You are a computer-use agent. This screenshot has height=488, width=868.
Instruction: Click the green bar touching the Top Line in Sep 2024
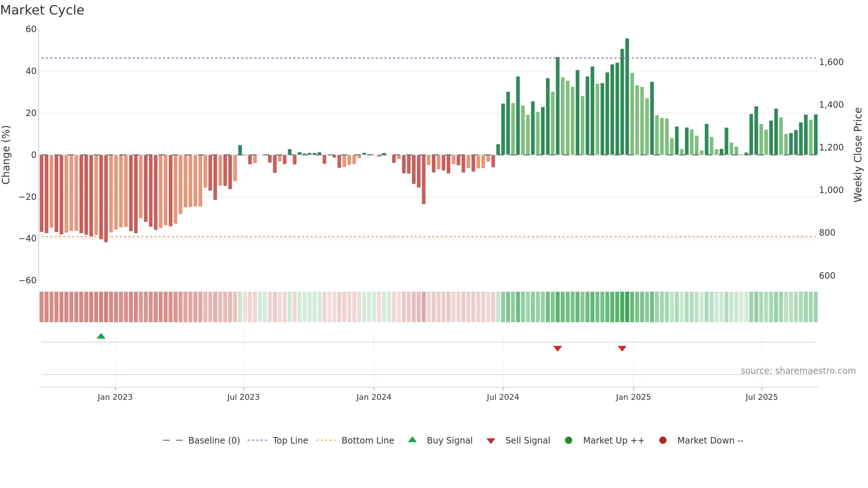(x=558, y=106)
